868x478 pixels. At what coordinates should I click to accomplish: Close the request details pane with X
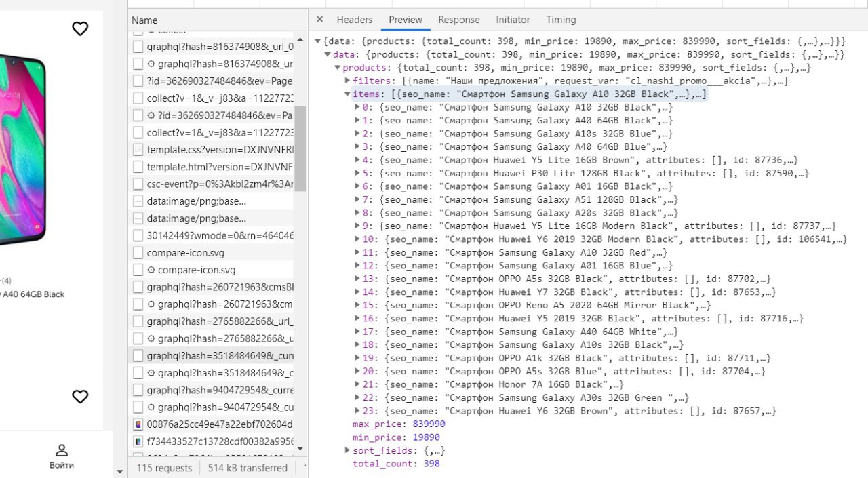[x=320, y=20]
